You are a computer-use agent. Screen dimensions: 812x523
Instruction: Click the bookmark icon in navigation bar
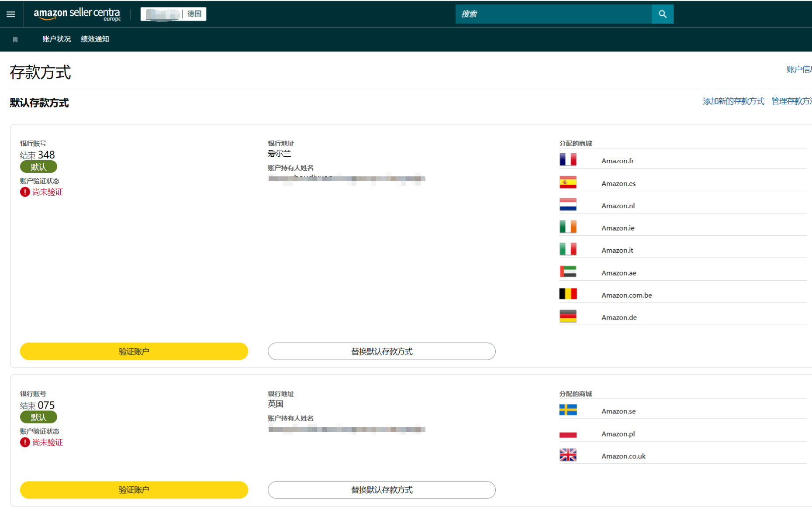point(15,40)
